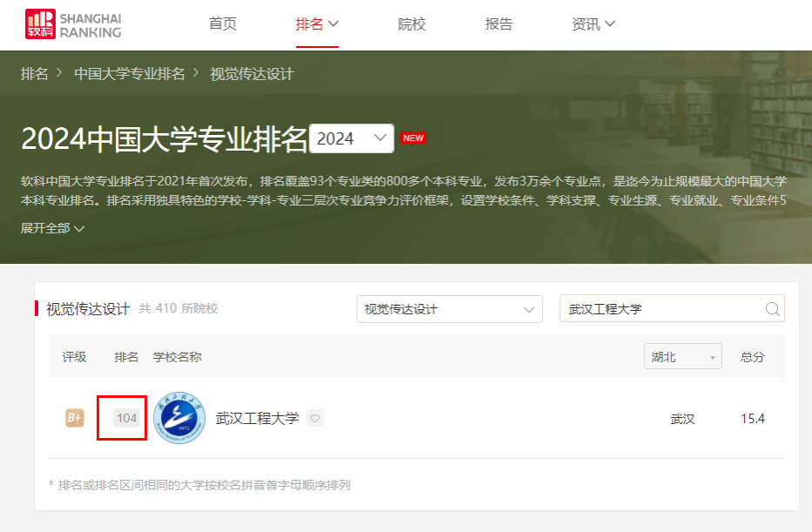
Task: Click the red NEW badge
Action: pos(412,138)
